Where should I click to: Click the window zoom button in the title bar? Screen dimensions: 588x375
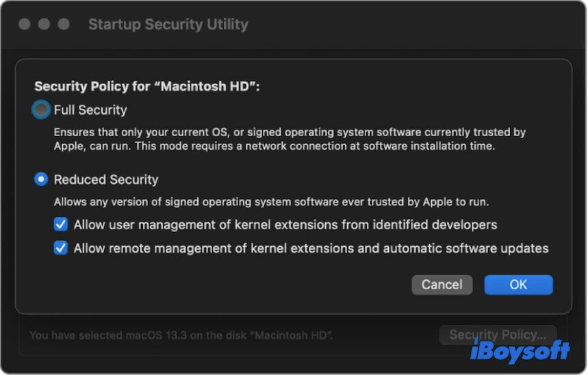[x=64, y=25]
